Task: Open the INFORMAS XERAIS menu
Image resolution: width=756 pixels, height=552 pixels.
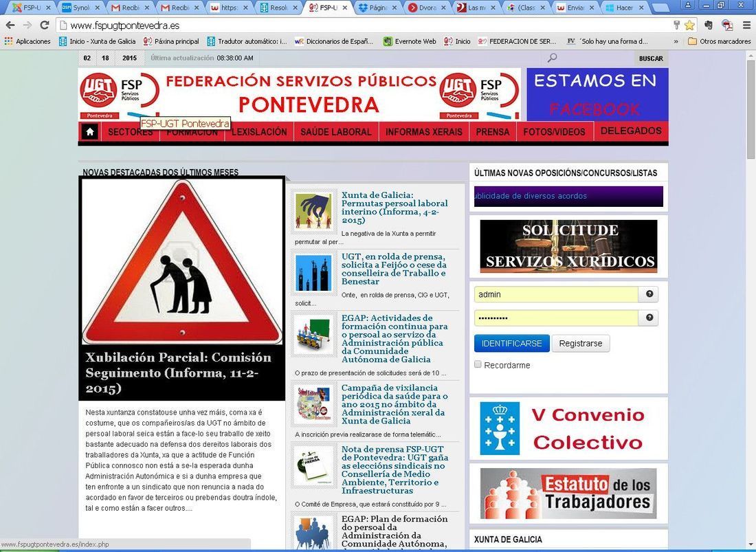Action: 424,131
